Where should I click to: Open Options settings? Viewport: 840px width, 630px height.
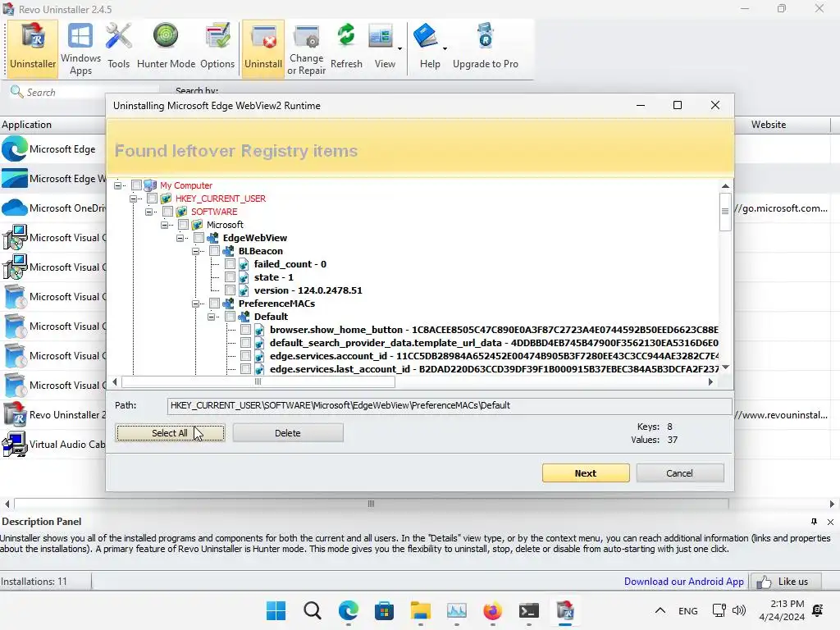tap(217, 48)
